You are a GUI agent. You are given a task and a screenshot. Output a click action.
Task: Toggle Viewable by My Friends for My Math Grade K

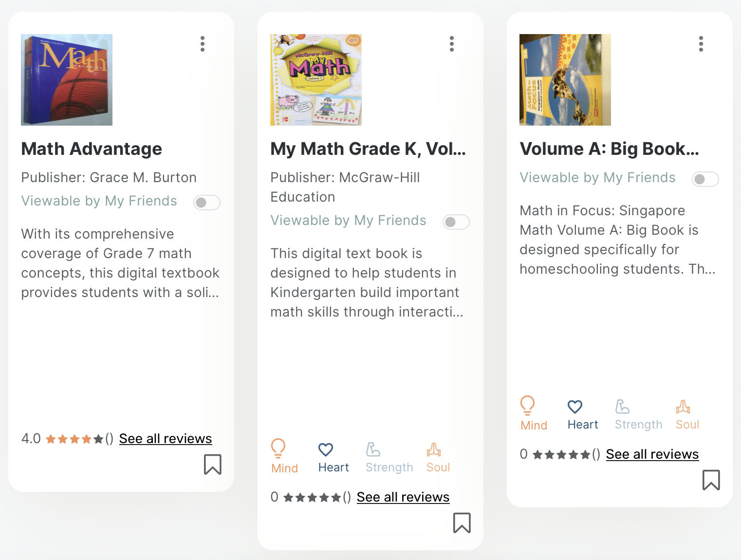click(456, 222)
